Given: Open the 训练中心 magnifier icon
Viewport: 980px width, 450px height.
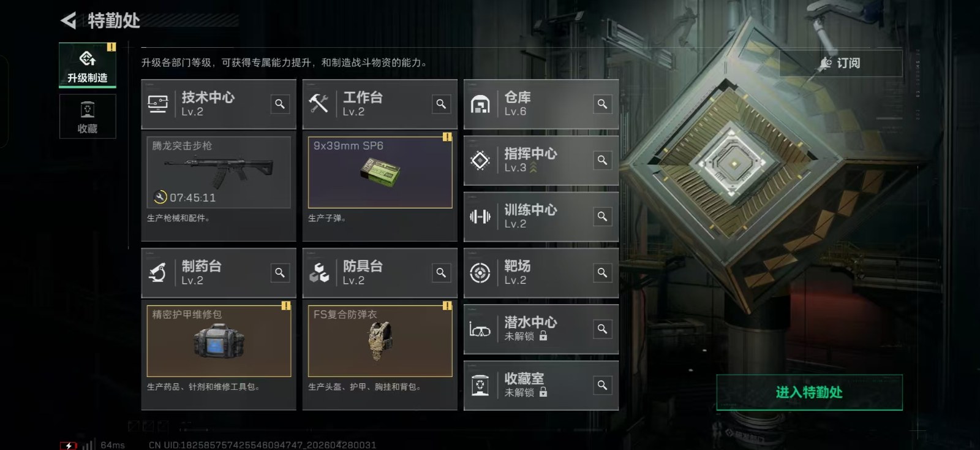Looking at the screenshot, I should coord(603,216).
